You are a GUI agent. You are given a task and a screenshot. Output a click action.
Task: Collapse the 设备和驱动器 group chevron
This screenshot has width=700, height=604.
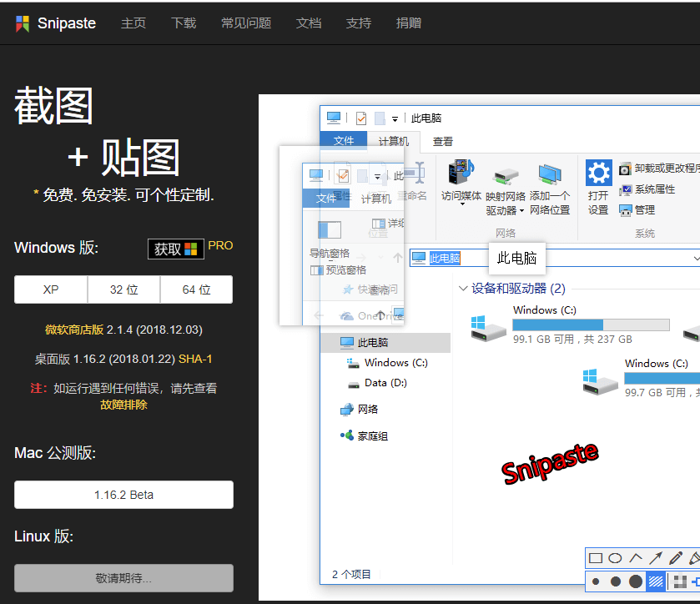point(463,289)
